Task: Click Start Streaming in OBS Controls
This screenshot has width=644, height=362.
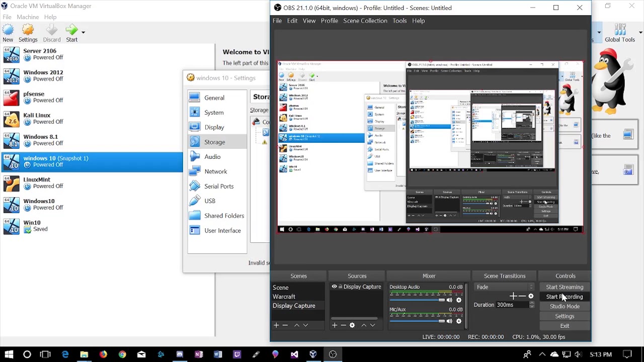Action: point(565,287)
